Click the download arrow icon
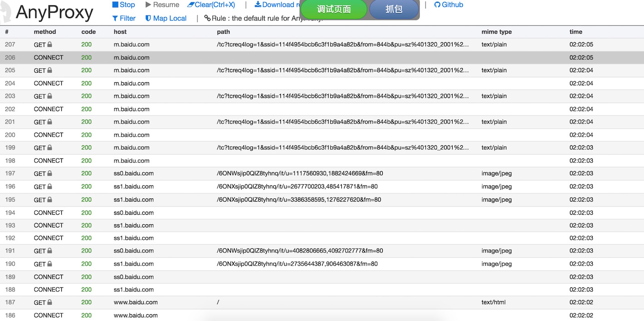 (x=258, y=5)
